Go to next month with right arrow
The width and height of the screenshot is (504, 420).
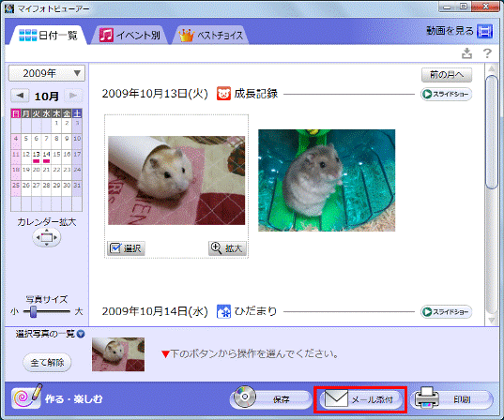73,96
